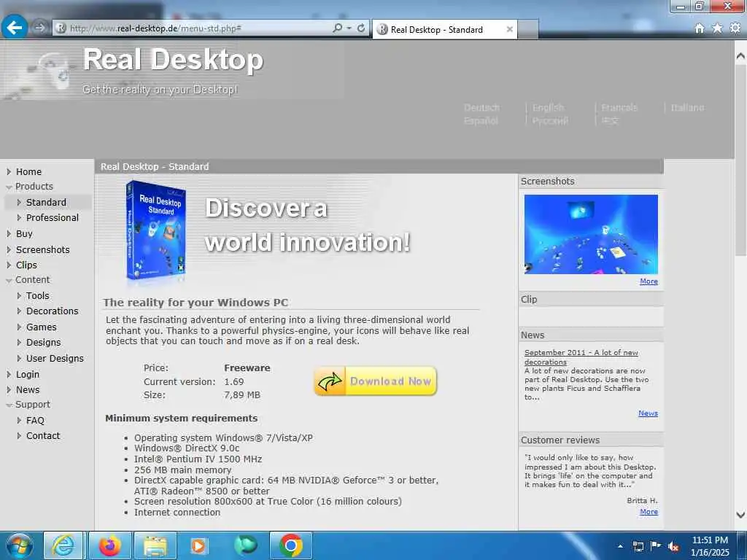The image size is (747, 560).
Task: Launch Firefox from the taskbar
Action: (x=109, y=545)
